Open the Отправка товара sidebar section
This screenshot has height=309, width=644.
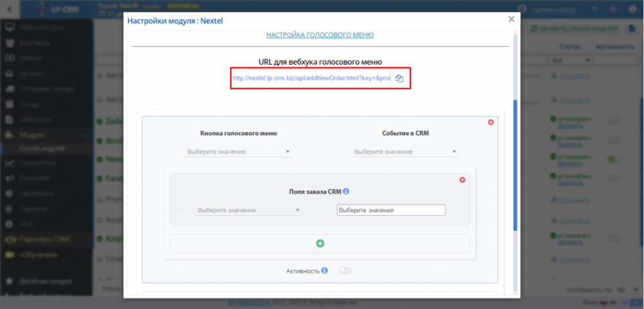click(x=46, y=89)
